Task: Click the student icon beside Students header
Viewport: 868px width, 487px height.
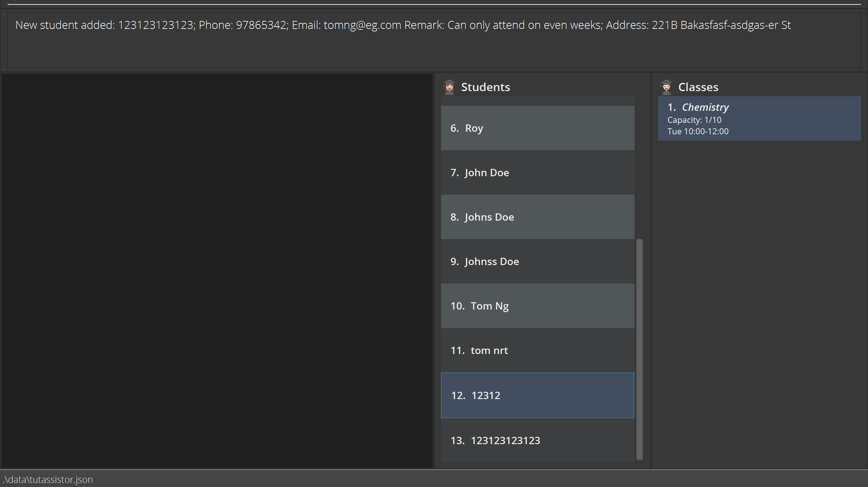Action: [x=449, y=87]
